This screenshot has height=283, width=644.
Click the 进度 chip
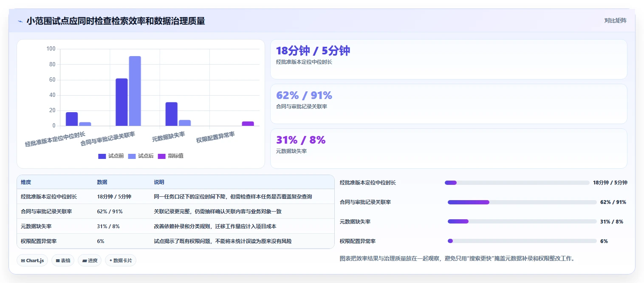click(90, 260)
